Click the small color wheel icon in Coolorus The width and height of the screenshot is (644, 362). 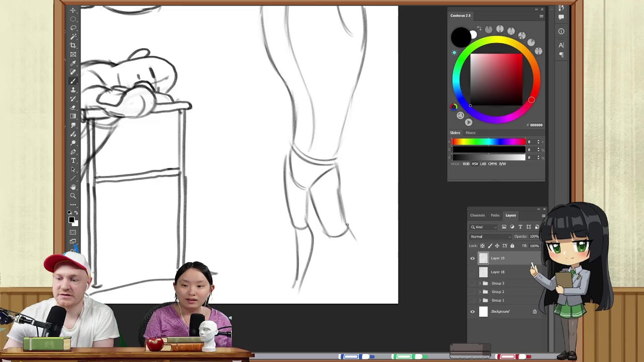[x=454, y=107]
